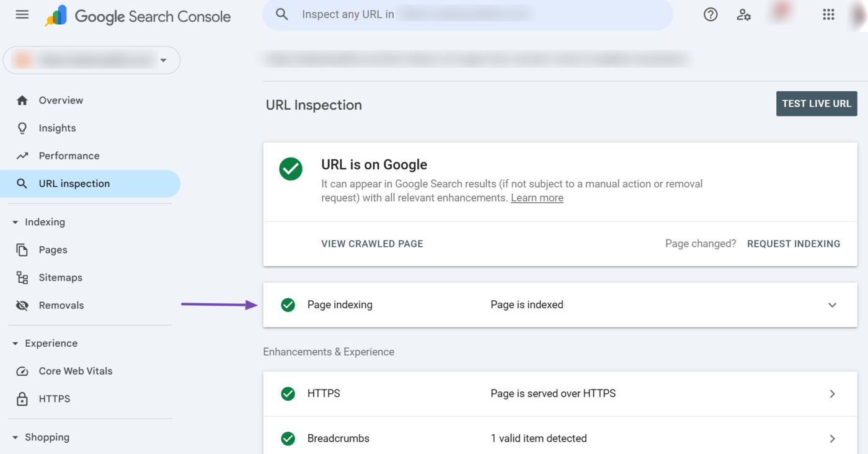Collapse the Experience section
The height and width of the screenshot is (454, 868).
pyautogui.click(x=15, y=343)
